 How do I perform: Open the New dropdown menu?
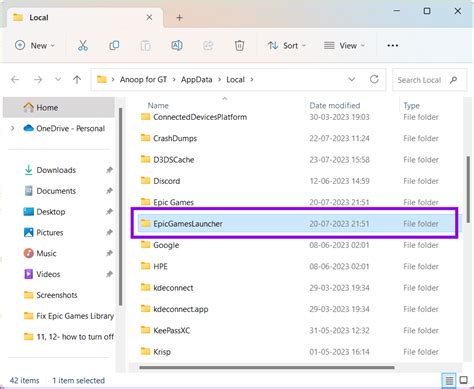coord(35,45)
